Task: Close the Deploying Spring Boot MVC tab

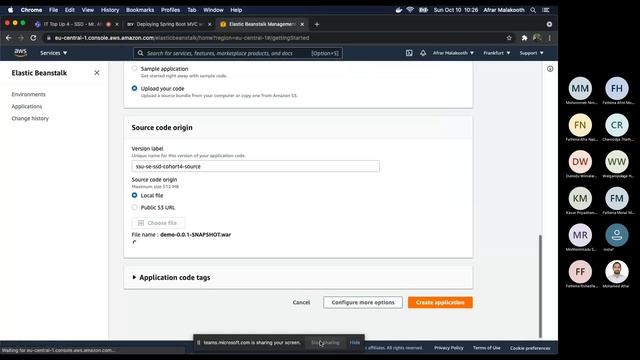Action: coord(209,24)
